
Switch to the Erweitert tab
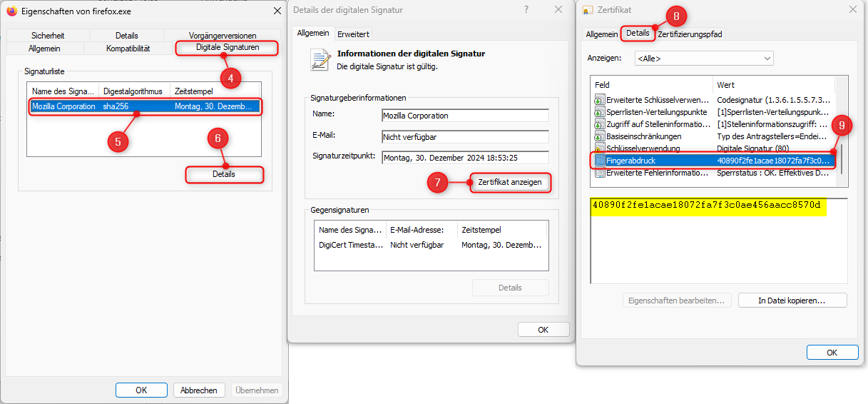point(353,34)
